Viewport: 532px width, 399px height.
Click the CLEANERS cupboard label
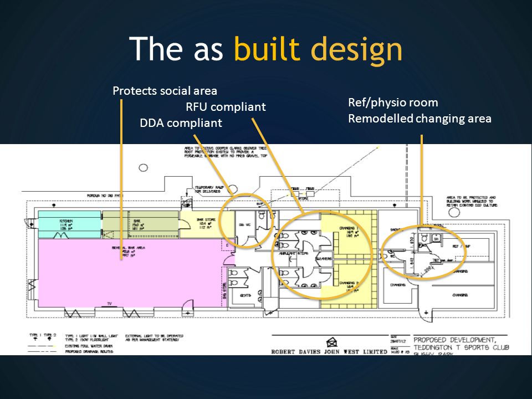tap(323, 259)
